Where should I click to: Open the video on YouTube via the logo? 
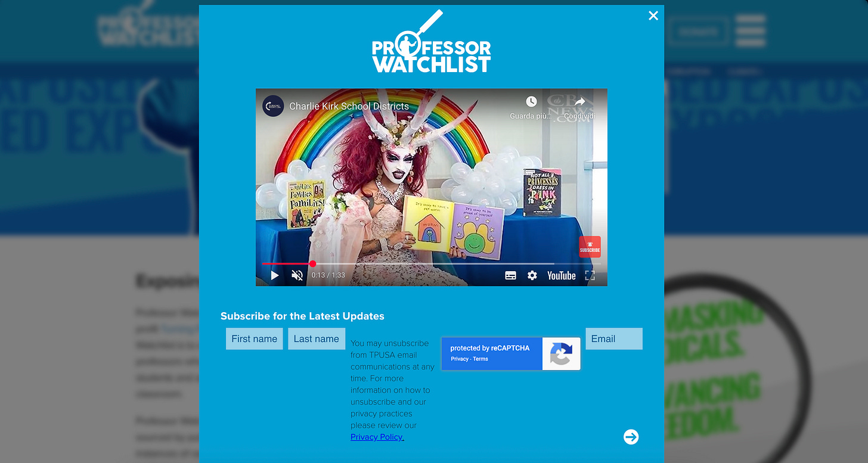pyautogui.click(x=562, y=275)
